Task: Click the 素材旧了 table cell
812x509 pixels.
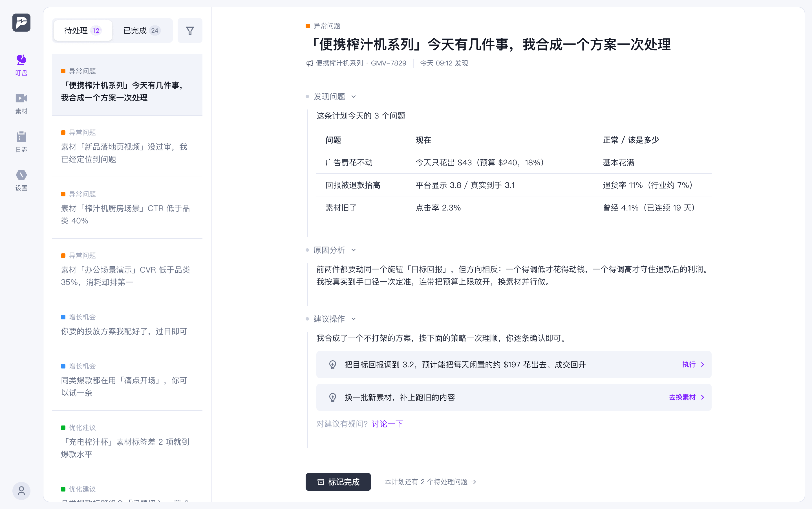Action: pos(341,208)
